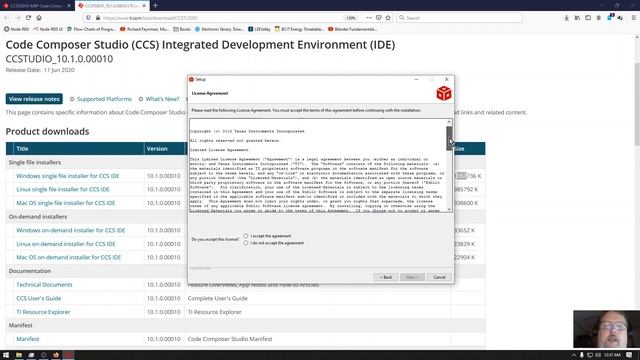Click the Back button in Setup dialog

click(x=386, y=277)
